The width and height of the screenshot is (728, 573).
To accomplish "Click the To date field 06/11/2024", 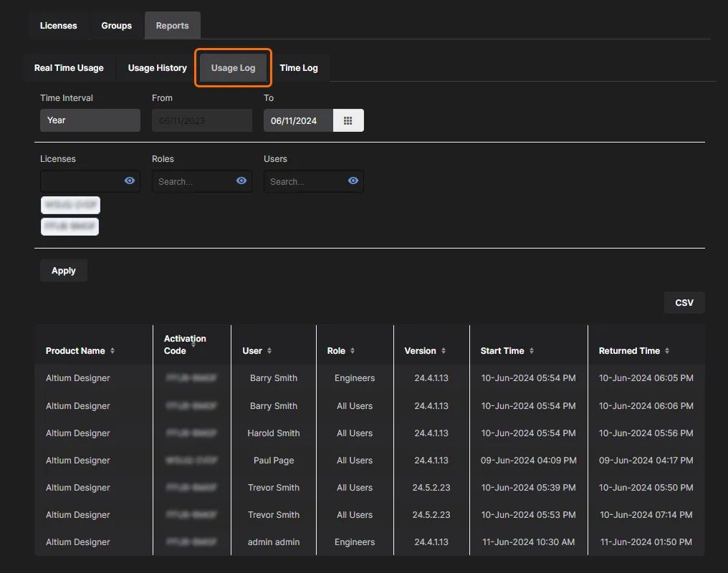I will [x=298, y=120].
